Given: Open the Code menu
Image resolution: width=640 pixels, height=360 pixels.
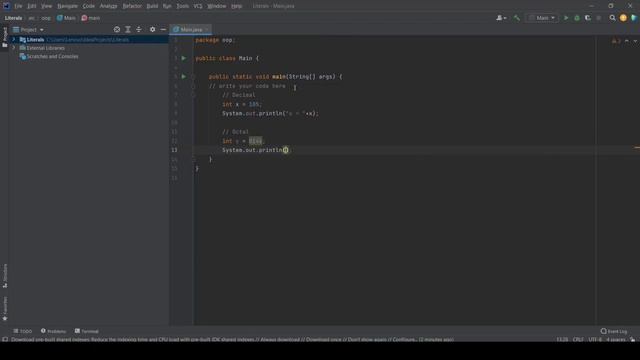Looking at the screenshot, I should click(x=89, y=6).
